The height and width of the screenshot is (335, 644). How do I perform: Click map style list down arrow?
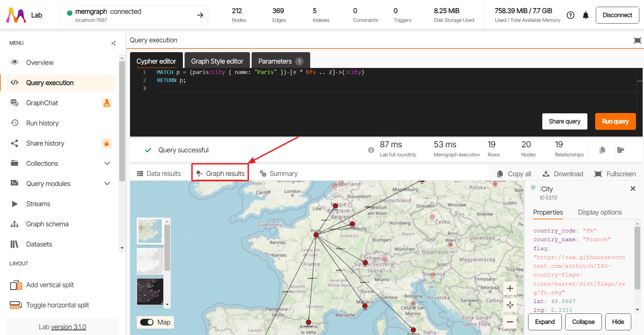coord(167,305)
